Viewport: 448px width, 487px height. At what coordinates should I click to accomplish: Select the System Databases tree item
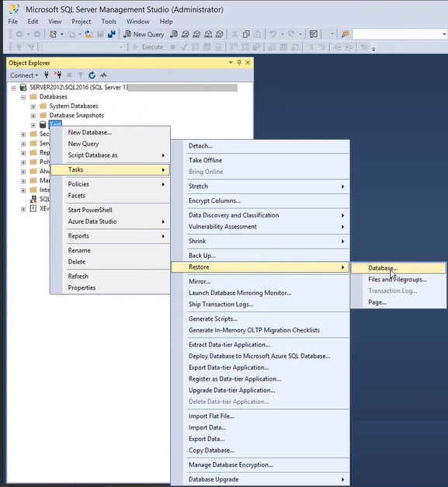74,106
